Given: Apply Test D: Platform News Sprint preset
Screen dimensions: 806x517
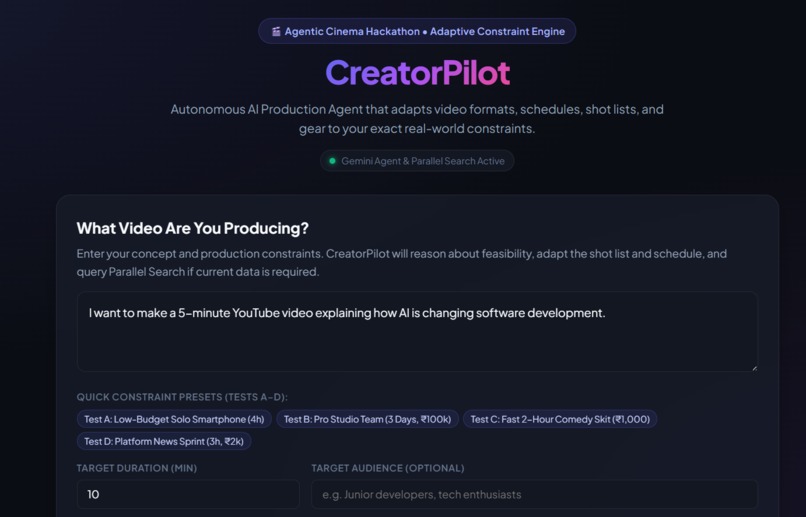Looking at the screenshot, I should [x=163, y=441].
